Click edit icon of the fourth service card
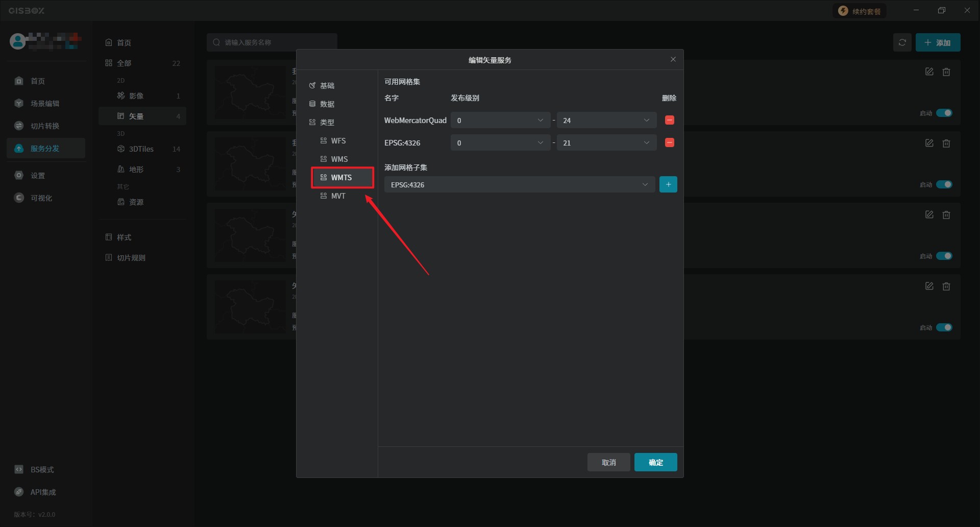Image resolution: width=980 pixels, height=527 pixels. pos(929,286)
